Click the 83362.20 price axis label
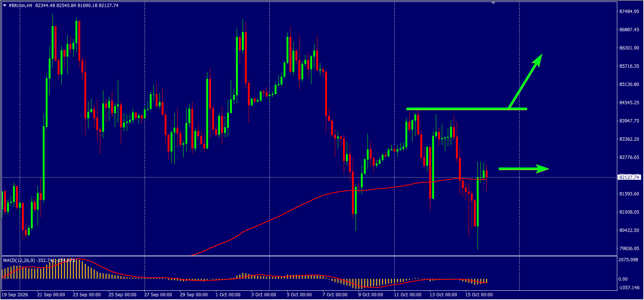The width and height of the screenshot is (644, 300). click(x=629, y=139)
